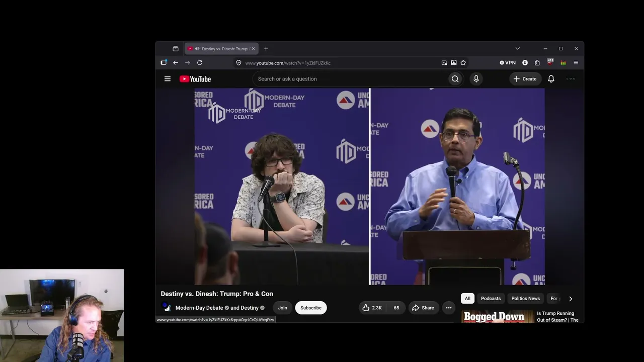
Task: Go to YouTube home via logo
Action: [195, 79]
